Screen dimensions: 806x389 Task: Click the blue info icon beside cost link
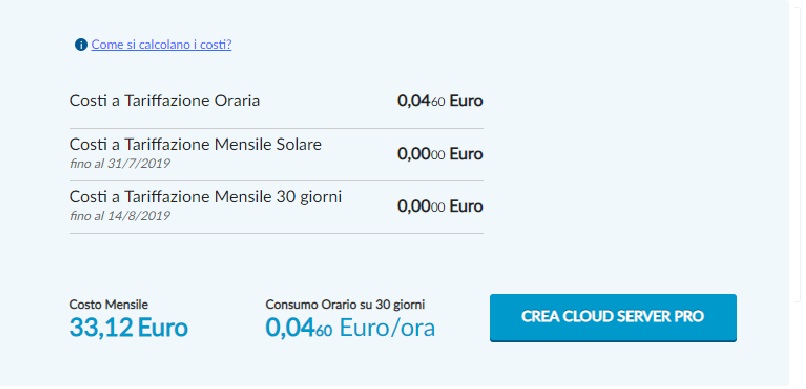pyautogui.click(x=81, y=45)
